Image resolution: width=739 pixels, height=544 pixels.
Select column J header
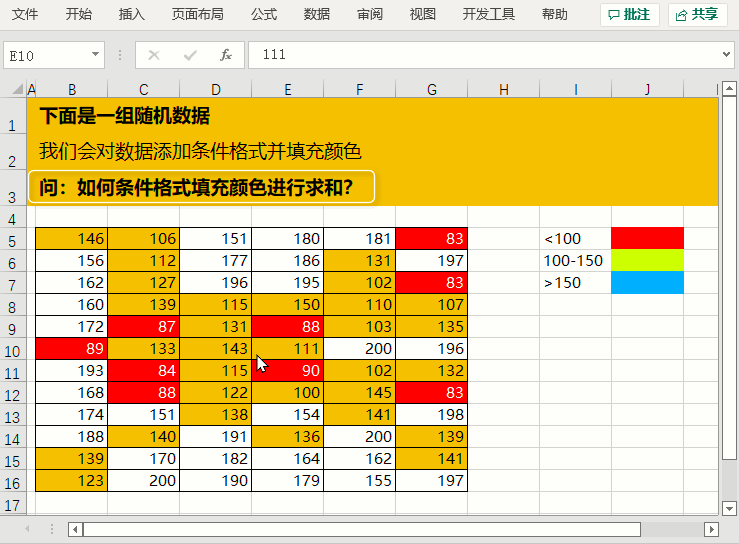coord(648,89)
